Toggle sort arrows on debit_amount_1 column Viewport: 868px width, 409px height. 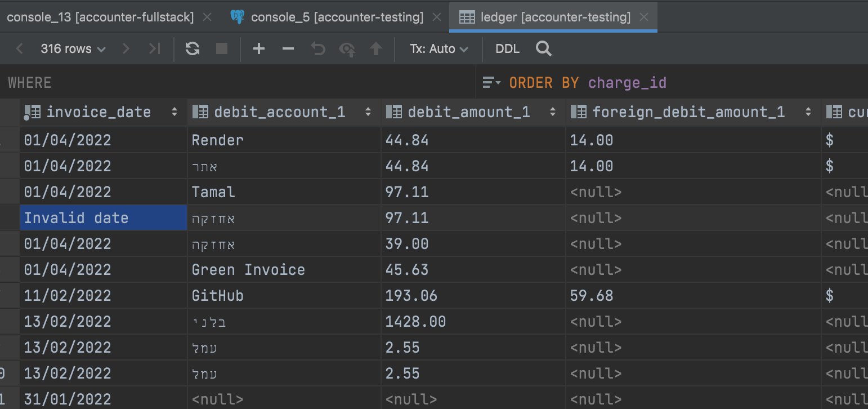(553, 112)
